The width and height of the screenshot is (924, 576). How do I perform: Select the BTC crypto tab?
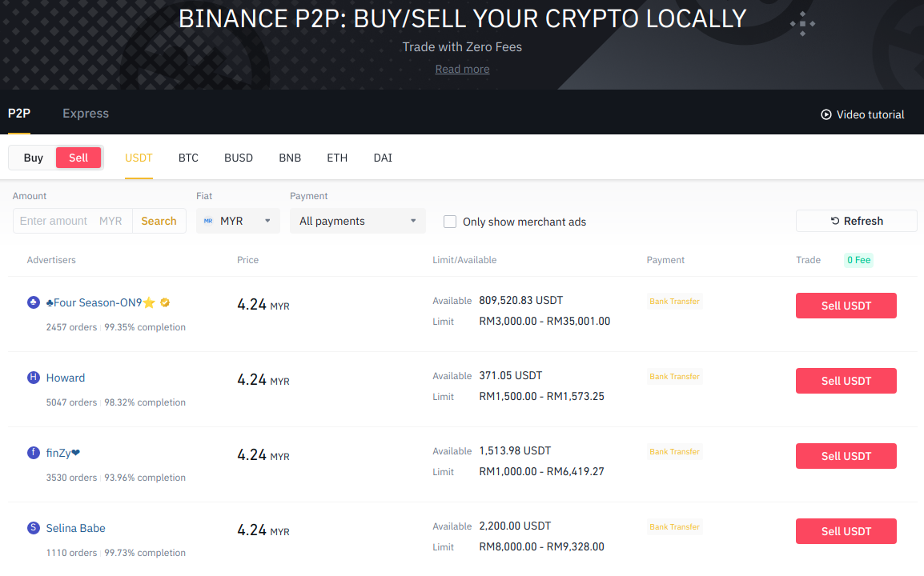pyautogui.click(x=189, y=158)
